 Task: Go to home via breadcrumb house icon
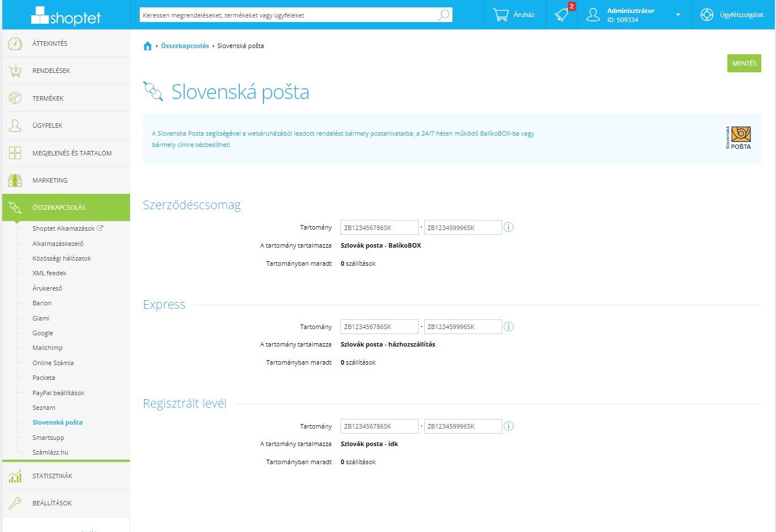[x=148, y=46]
